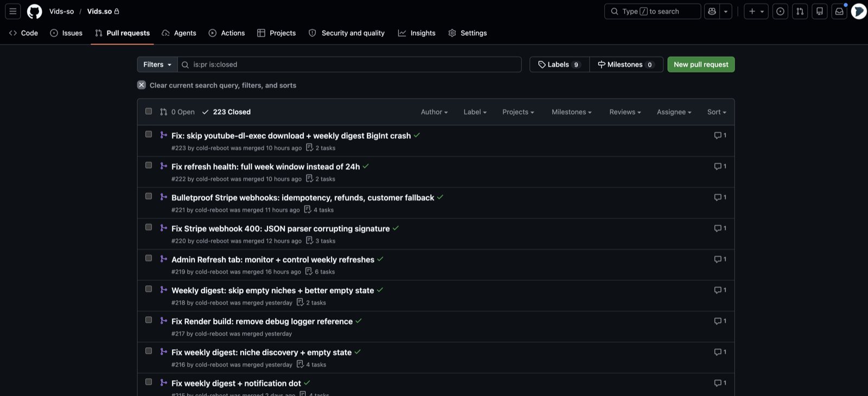Open the Sort dropdown
Viewport: 868px width, 396px height.
[x=717, y=112]
